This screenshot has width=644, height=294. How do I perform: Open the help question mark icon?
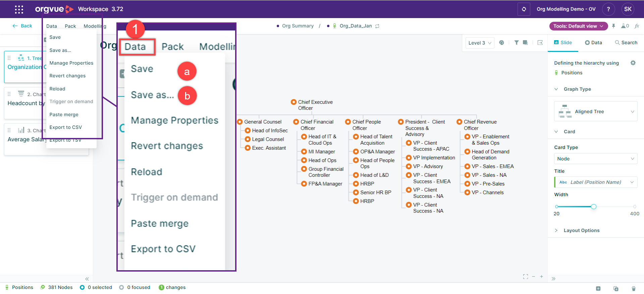coord(608,9)
